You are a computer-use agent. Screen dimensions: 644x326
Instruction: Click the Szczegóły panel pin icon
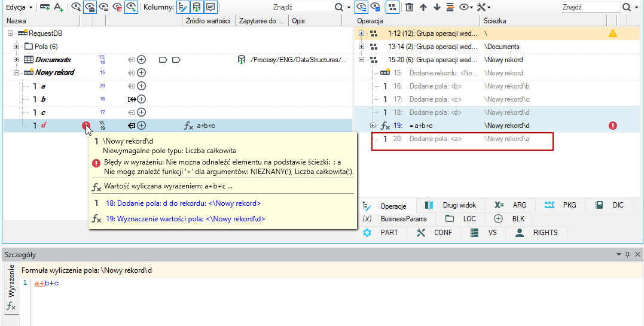pos(627,255)
